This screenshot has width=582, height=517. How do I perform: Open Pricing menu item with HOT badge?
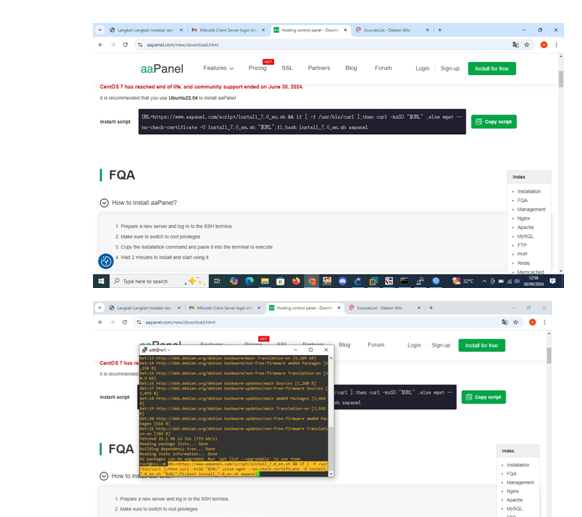click(258, 68)
